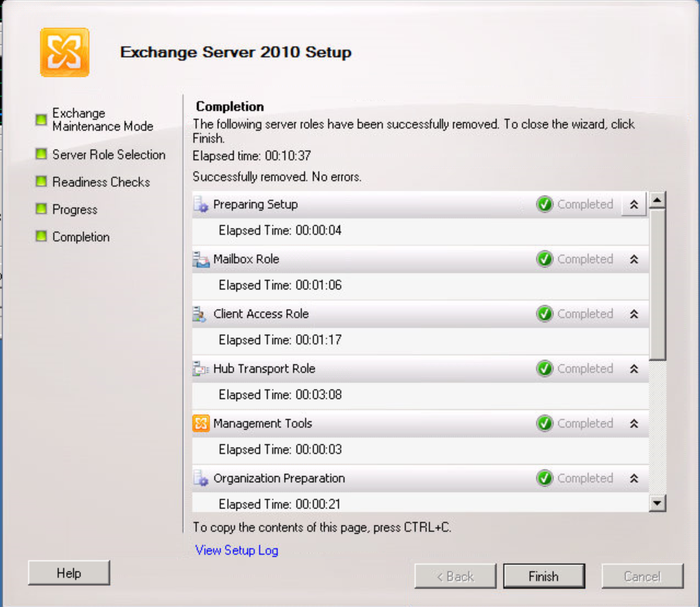Image resolution: width=700 pixels, height=607 pixels.
Task: Click green checkmark for Organization Preparation
Action: pyautogui.click(x=545, y=478)
